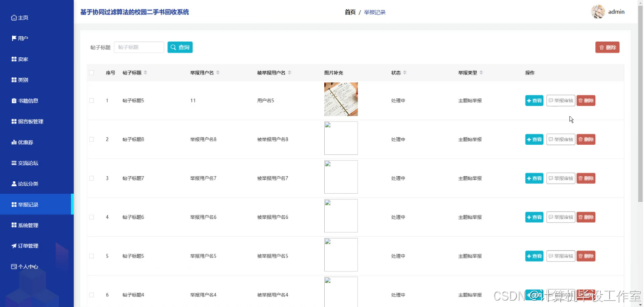The height and width of the screenshot is (307, 644).
Task: Click the 举报用户名 cell reading 11
Action: tap(193, 100)
